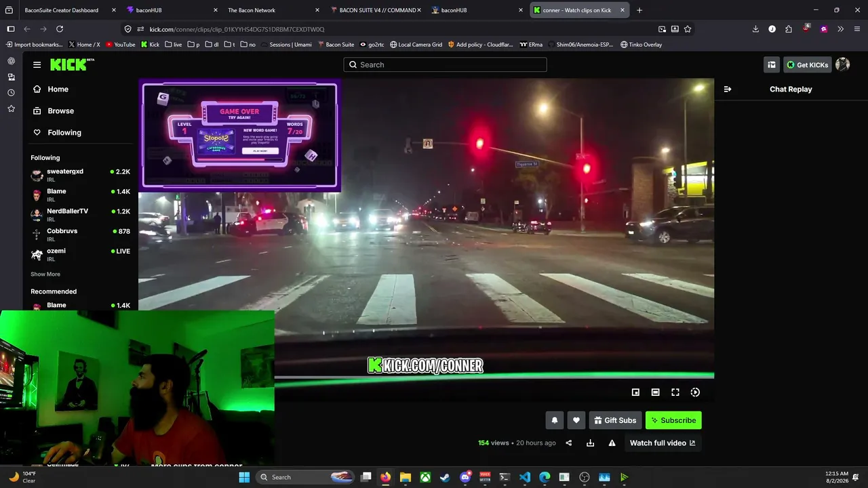
Task: Click the Windows taskbar Search box
Action: pos(305,477)
